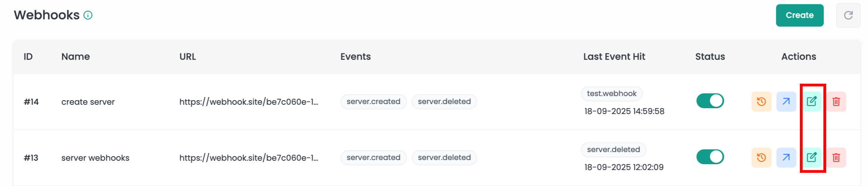Viewport: 868px width, 186px height.
Task: Open history for webhook #13
Action: [761, 158]
